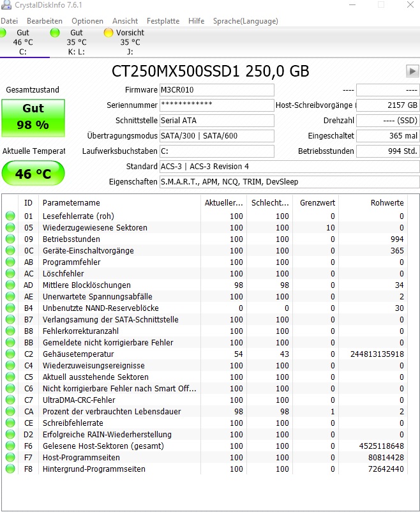Image resolution: width=420 pixels, height=512 pixels.
Task: Click raw value 80814428
Action: click(386, 458)
